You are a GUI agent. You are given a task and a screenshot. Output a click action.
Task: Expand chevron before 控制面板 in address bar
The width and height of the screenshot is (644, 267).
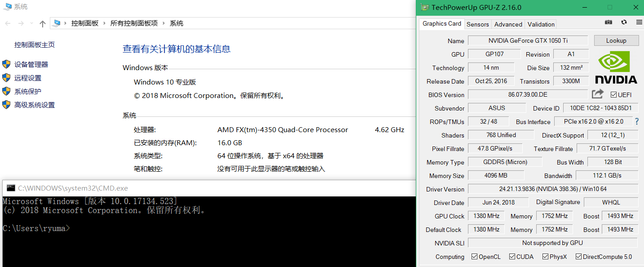[x=66, y=23]
